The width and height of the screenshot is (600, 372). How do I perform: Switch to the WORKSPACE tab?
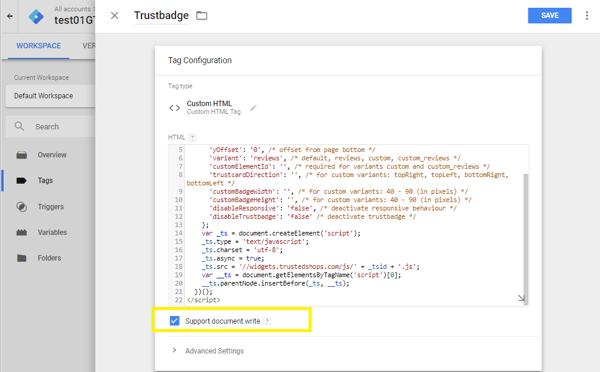(38, 46)
